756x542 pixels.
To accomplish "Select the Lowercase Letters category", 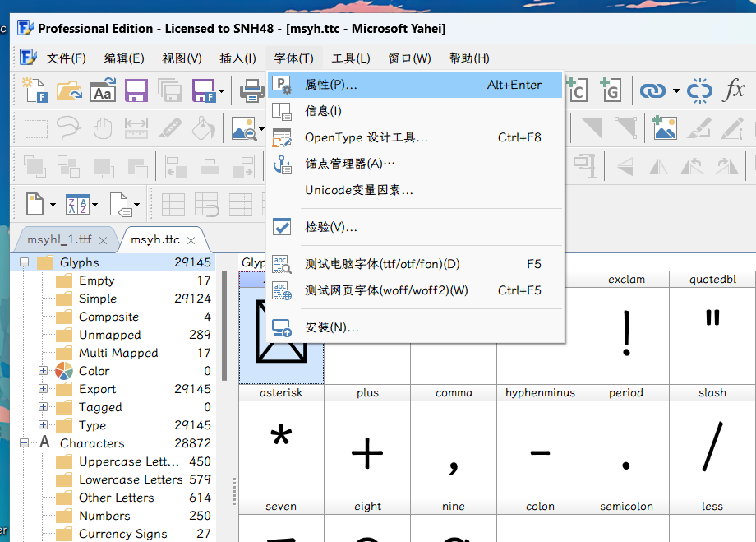I will [132, 479].
